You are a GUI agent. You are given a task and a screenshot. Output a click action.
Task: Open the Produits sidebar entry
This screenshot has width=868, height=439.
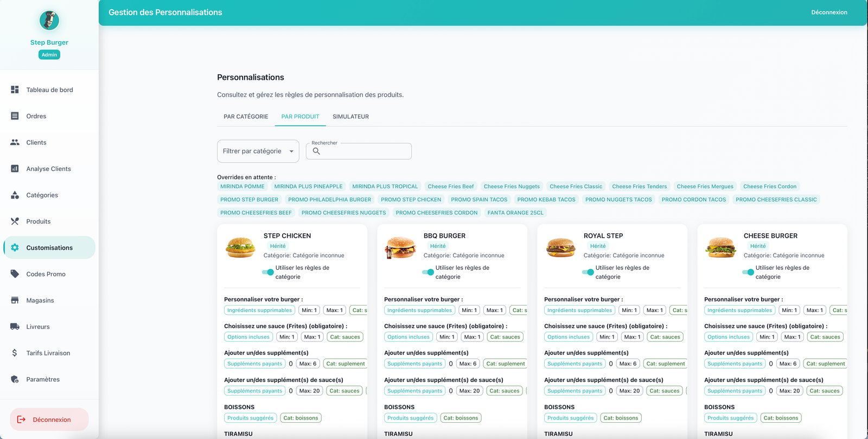tap(49, 221)
